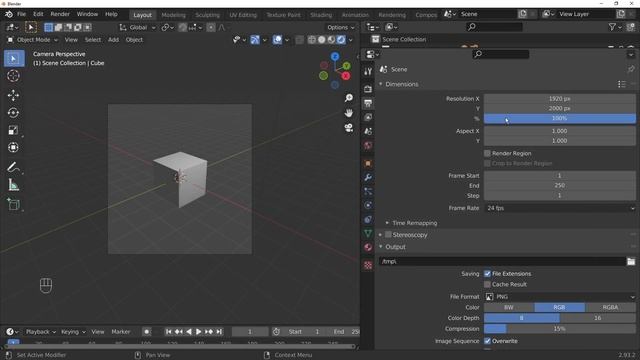Screen dimensions: 640x360
Task: Set Color mode to BW
Action: coord(509,307)
